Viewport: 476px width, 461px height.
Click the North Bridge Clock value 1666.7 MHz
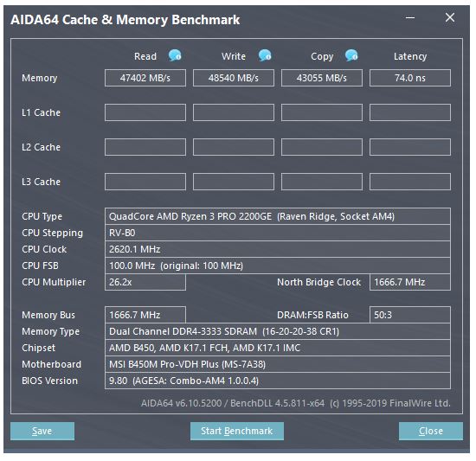(410, 282)
